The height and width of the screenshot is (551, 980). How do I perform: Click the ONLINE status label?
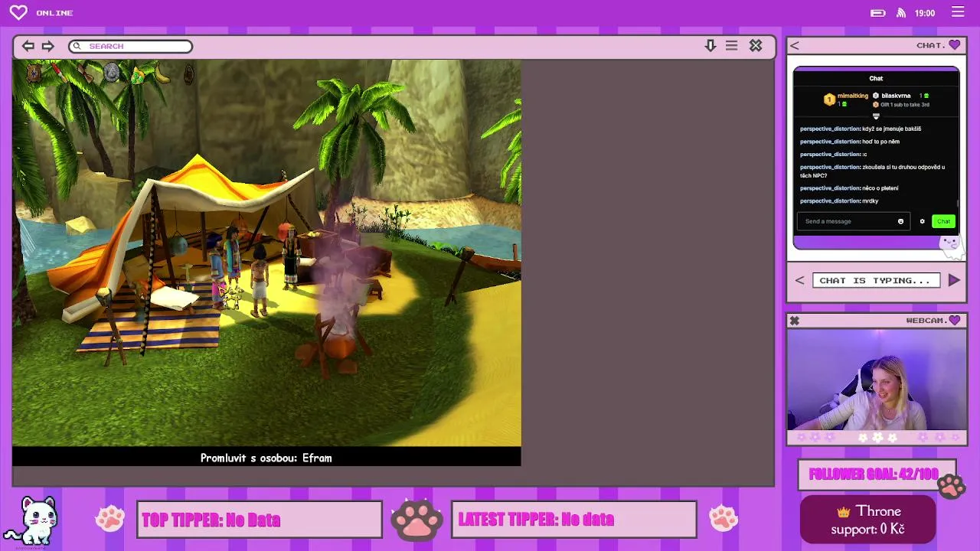[54, 13]
